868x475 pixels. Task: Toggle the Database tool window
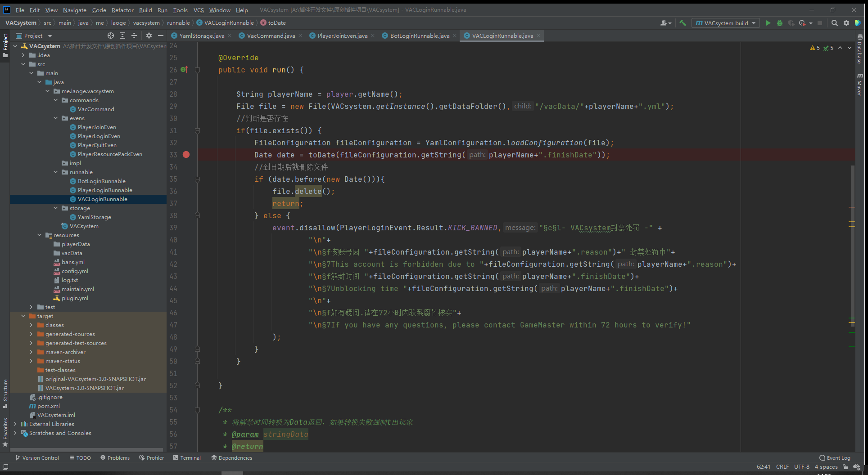[x=859, y=49]
